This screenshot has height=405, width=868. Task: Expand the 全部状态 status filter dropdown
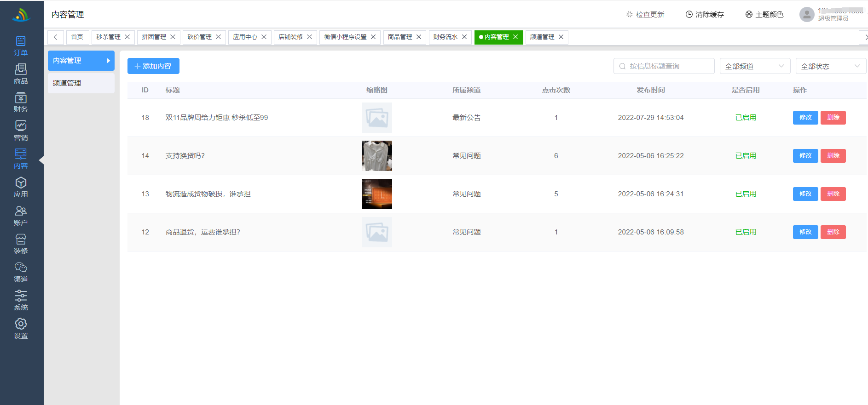tap(830, 66)
